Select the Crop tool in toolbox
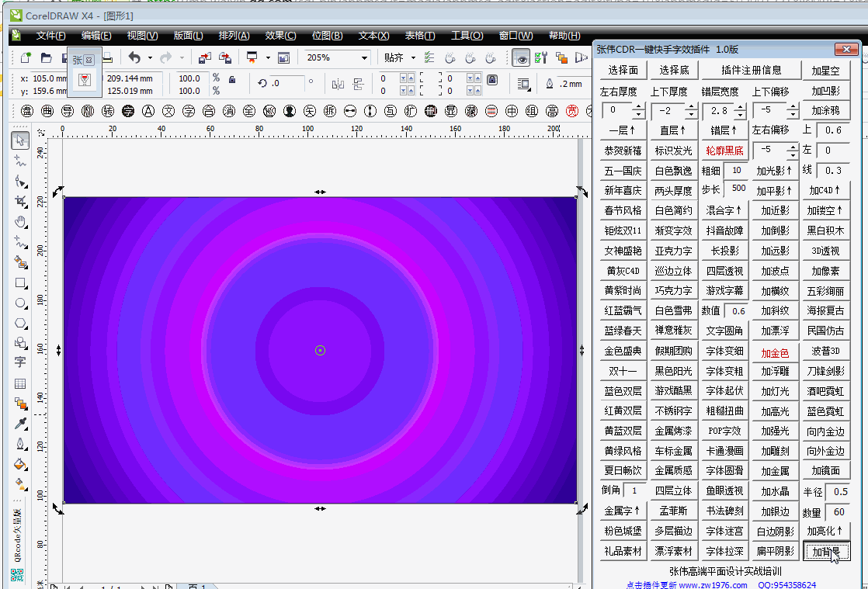The height and width of the screenshot is (589, 868). (20, 201)
